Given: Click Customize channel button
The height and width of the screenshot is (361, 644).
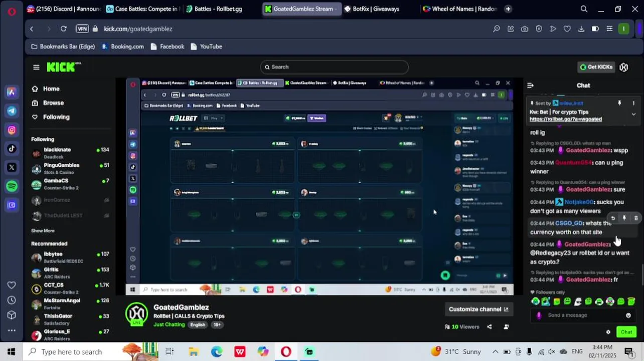Looking at the screenshot, I should tap(478, 309).
